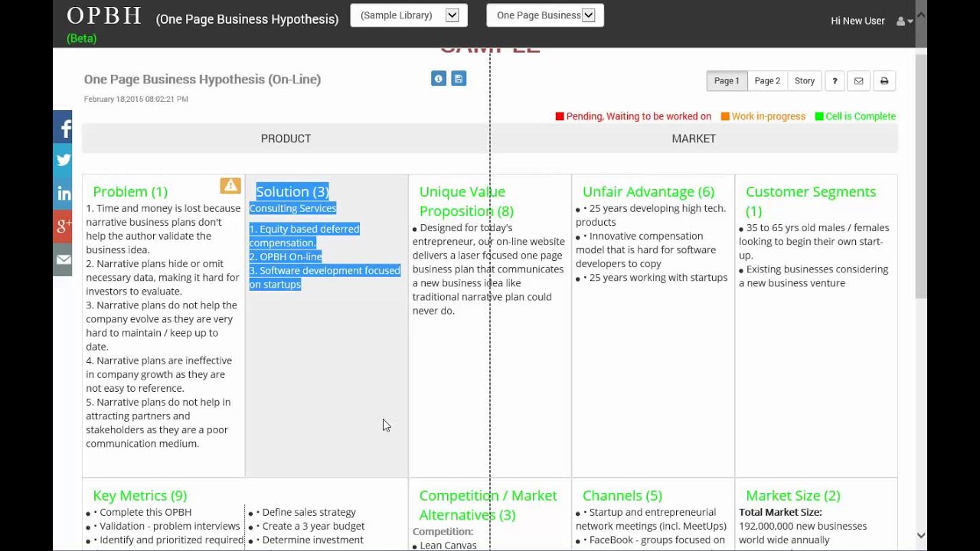
Task: Click the scrollbar's down arrow
Action: click(x=921, y=536)
